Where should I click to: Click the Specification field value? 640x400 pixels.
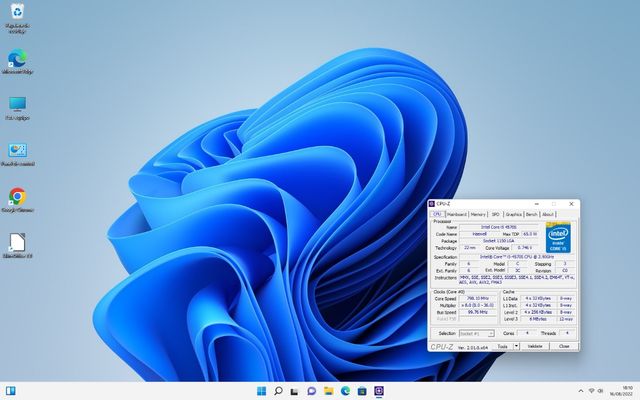click(517, 257)
